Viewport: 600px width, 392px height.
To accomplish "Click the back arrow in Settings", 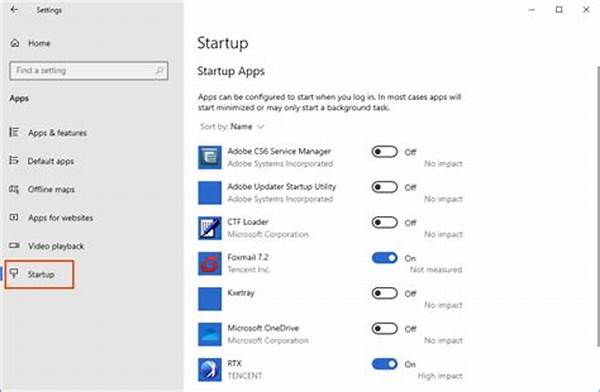I will click(14, 10).
